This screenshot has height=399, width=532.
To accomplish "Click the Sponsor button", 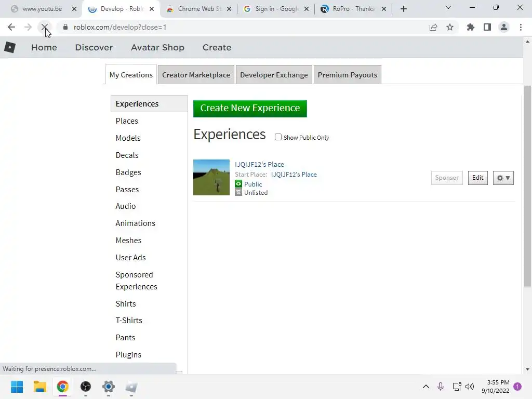I will pos(447,178).
